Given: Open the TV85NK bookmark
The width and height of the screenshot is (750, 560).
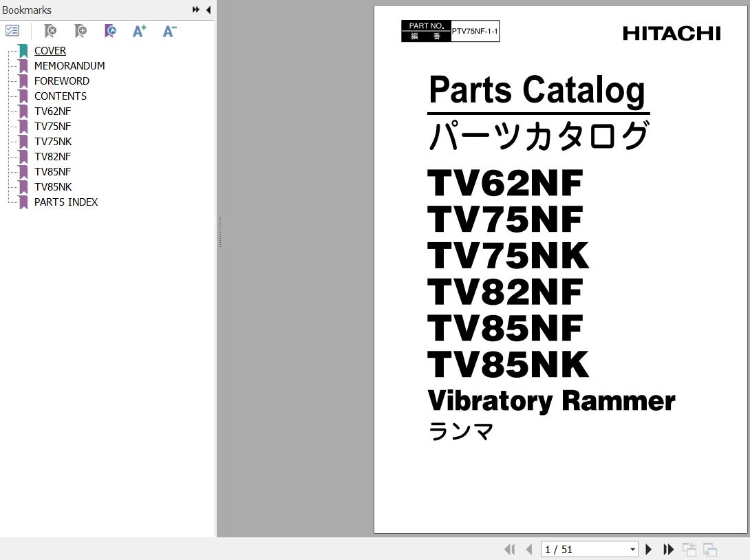Looking at the screenshot, I should (53, 187).
